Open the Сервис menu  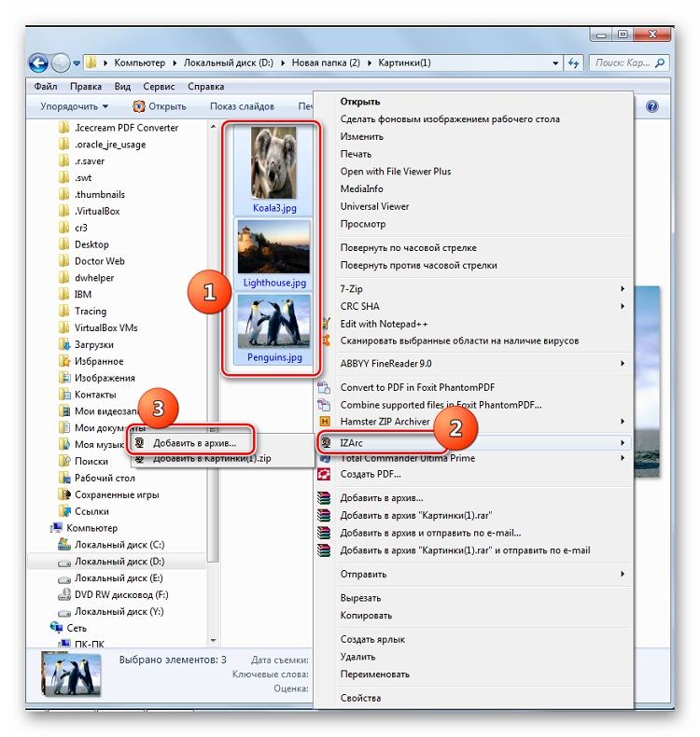tap(159, 87)
